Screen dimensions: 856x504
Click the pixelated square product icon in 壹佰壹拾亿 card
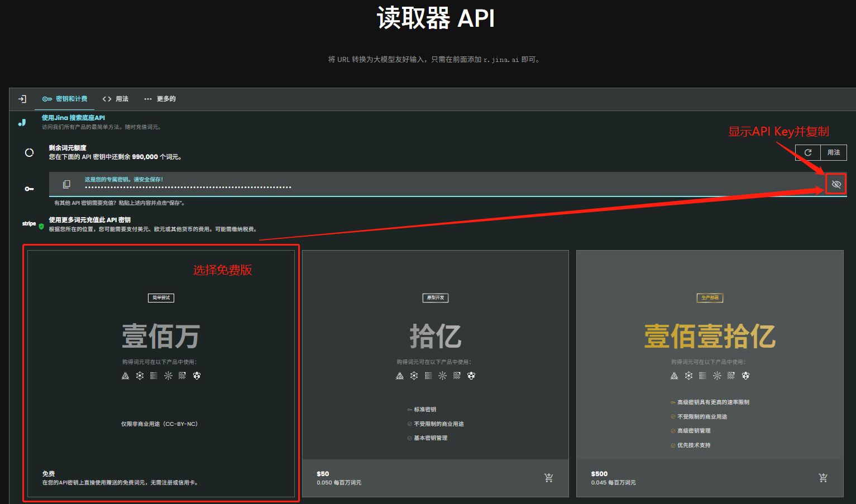click(x=731, y=376)
